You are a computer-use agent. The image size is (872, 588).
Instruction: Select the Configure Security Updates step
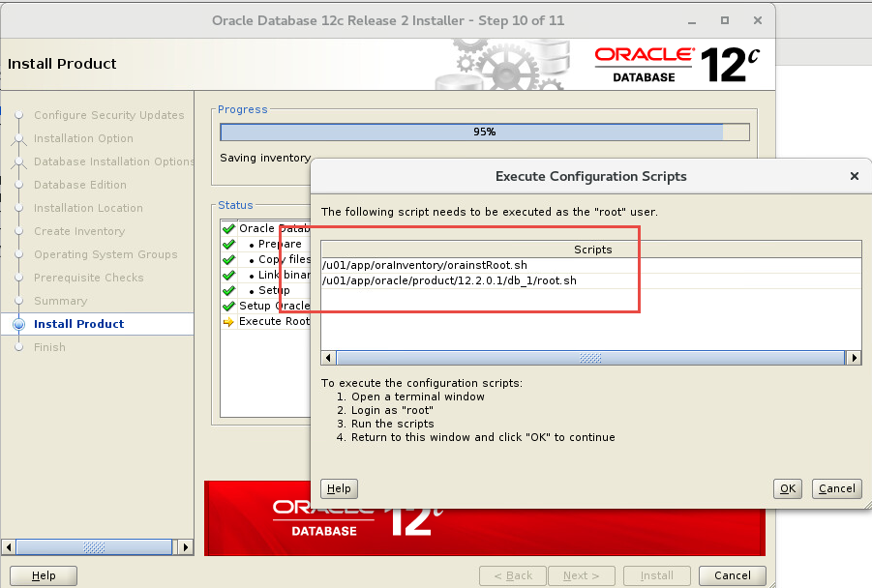(x=108, y=115)
